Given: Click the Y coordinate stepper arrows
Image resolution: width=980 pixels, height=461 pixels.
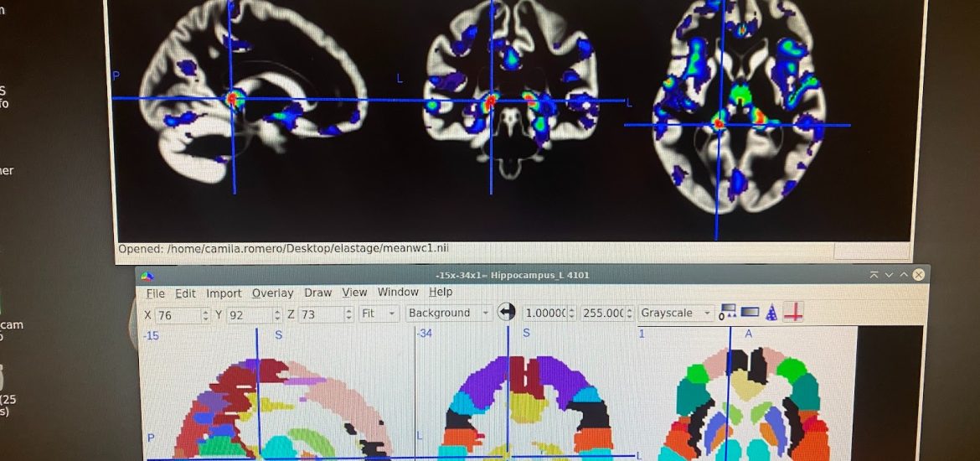Looking at the screenshot, I should (276, 314).
